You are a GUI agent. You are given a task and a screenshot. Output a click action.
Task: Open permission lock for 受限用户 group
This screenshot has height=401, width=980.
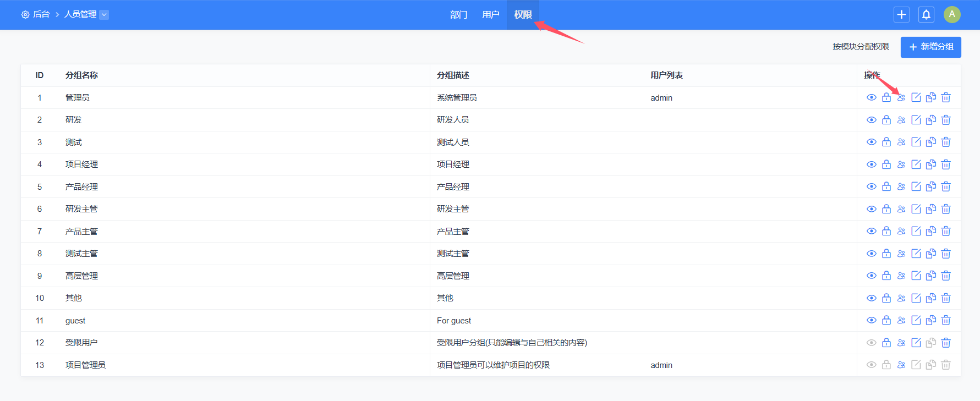tap(886, 343)
